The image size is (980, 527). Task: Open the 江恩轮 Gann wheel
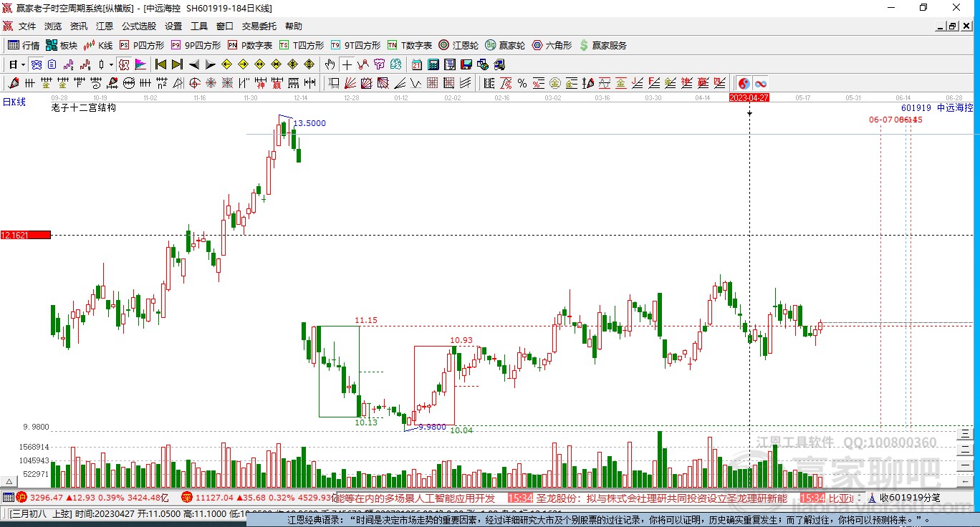click(x=458, y=45)
